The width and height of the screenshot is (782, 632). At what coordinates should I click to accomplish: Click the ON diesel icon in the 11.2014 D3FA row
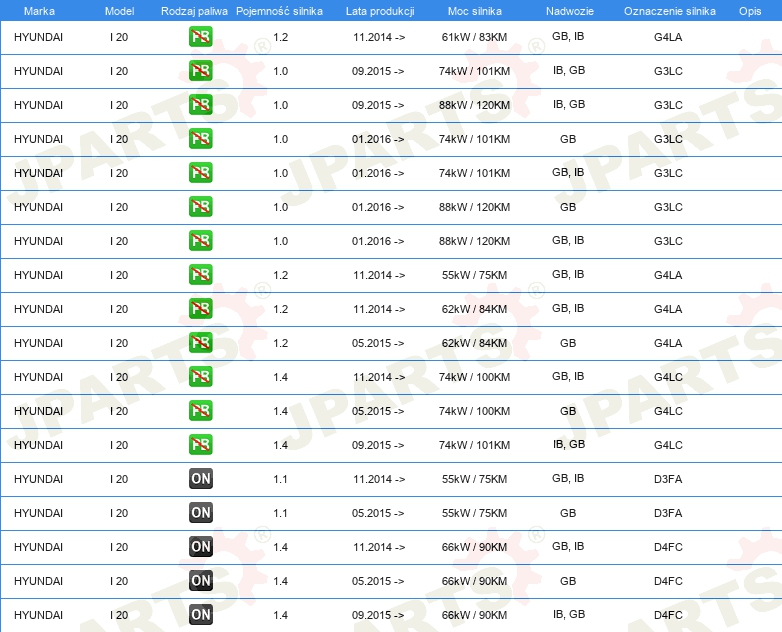point(200,479)
